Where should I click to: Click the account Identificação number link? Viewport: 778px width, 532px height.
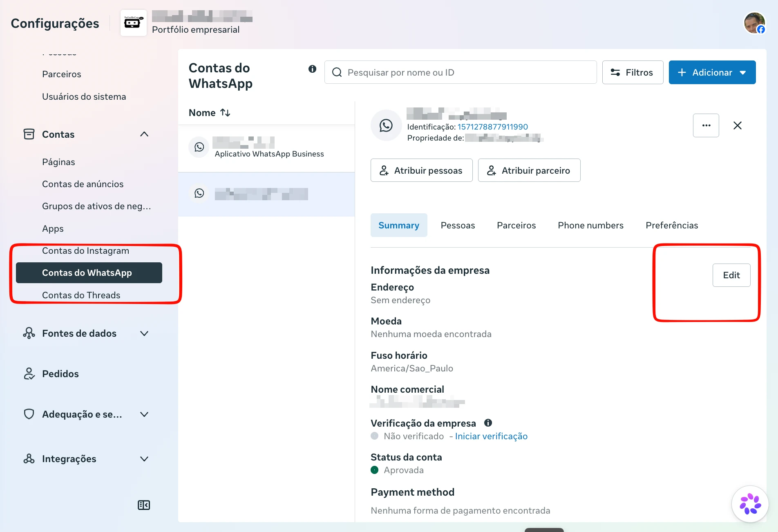click(493, 127)
